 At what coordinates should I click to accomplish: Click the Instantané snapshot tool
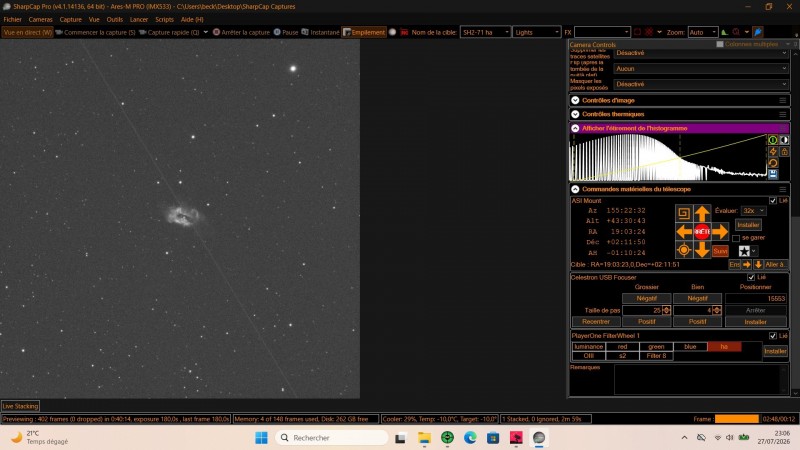[320, 32]
